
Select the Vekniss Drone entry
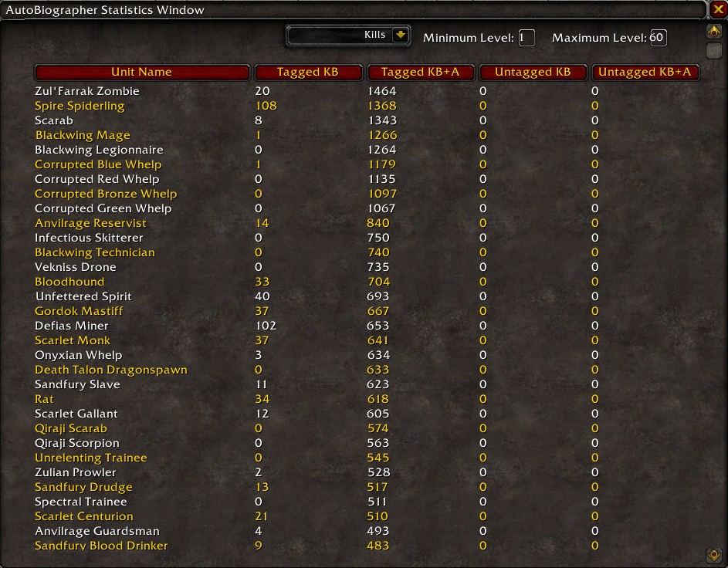[75, 267]
